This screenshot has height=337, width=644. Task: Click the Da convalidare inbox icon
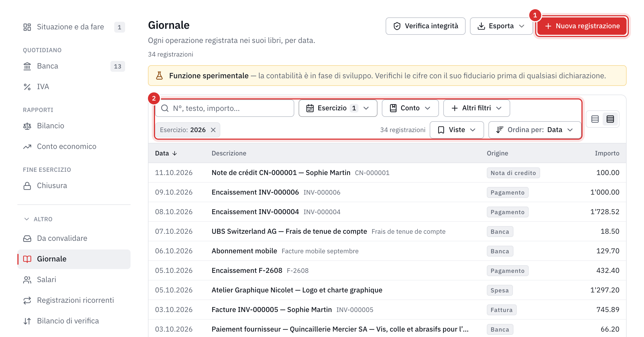coord(27,238)
